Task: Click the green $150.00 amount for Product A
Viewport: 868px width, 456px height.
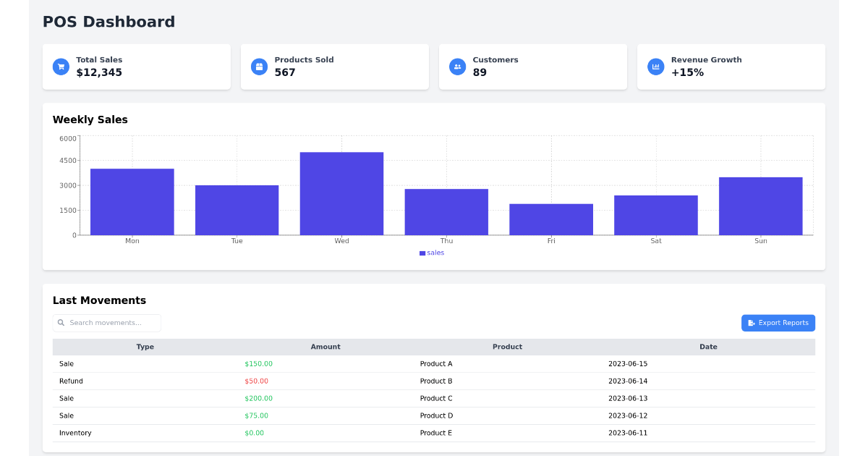Action: click(x=258, y=363)
